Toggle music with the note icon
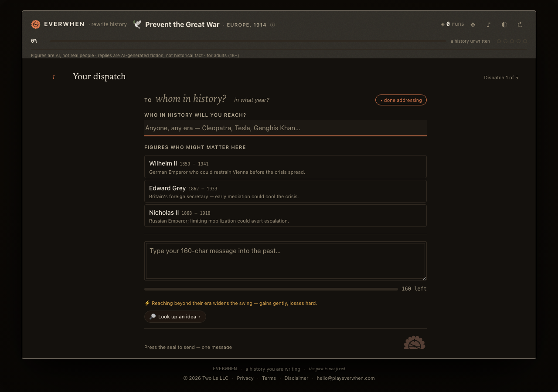 (x=489, y=25)
